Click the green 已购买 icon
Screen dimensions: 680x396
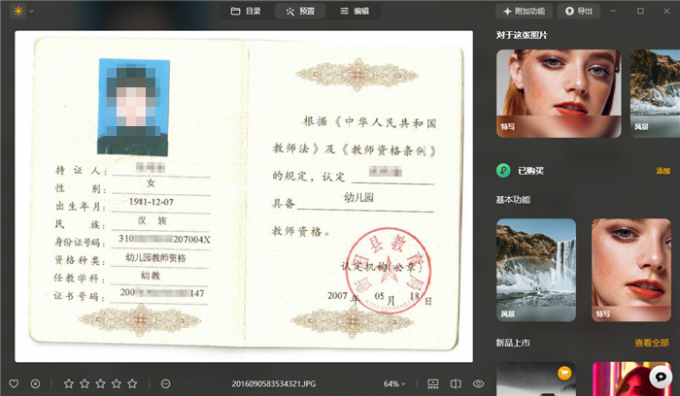coord(503,170)
